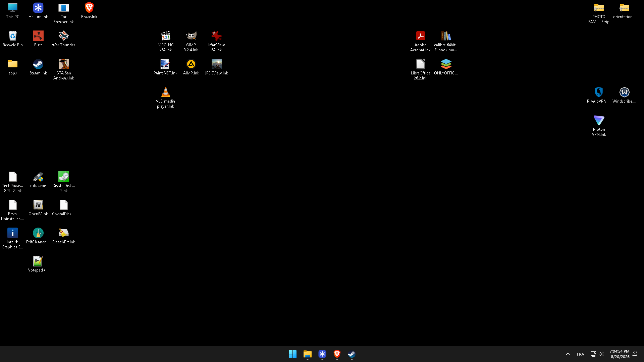Open the Recycle Bin
Image resolution: width=644 pixels, height=362 pixels.
(13, 39)
